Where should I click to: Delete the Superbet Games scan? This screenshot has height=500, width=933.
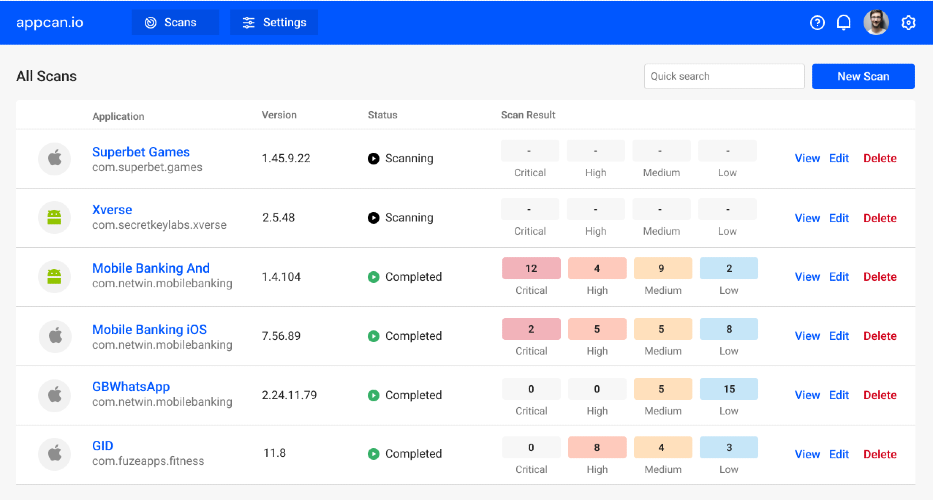tap(880, 158)
